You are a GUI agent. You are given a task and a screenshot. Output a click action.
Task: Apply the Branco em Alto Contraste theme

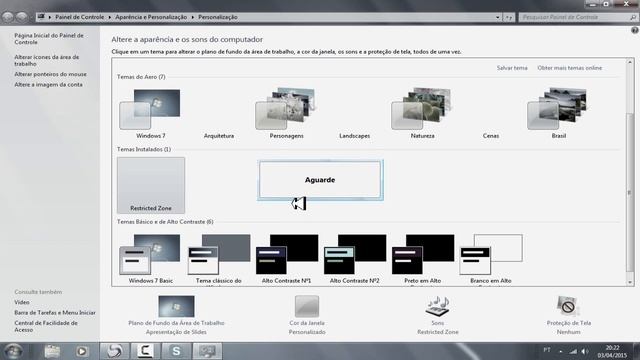[491, 259]
